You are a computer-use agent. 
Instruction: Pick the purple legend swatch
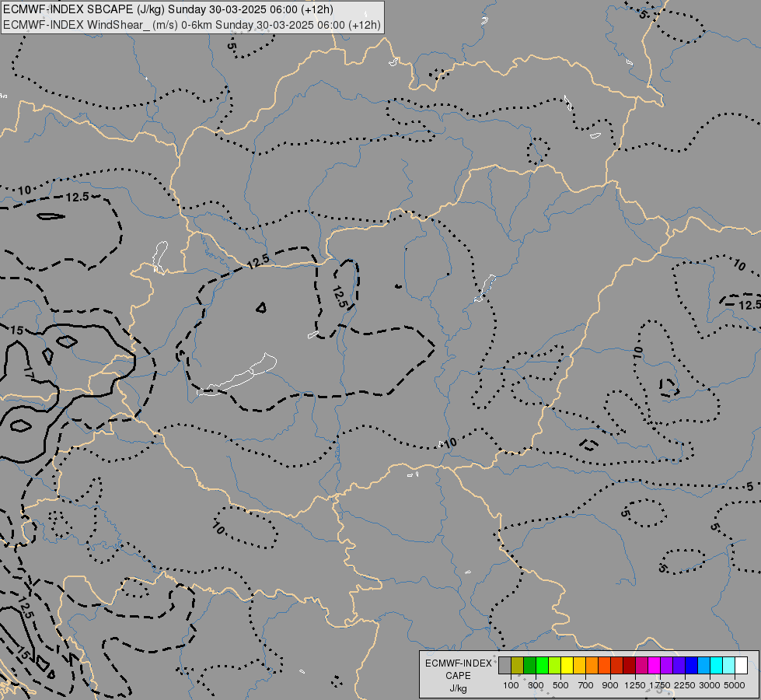coord(666,666)
